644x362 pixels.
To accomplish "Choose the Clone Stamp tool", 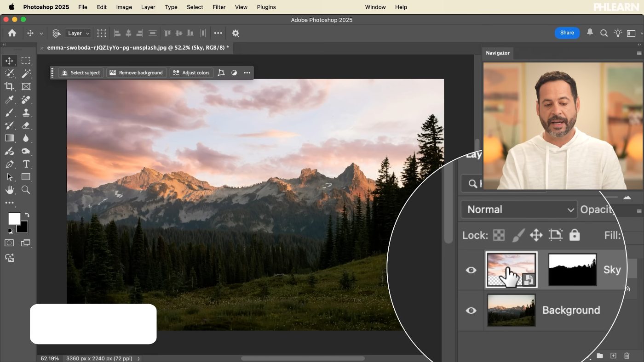I will point(26,113).
